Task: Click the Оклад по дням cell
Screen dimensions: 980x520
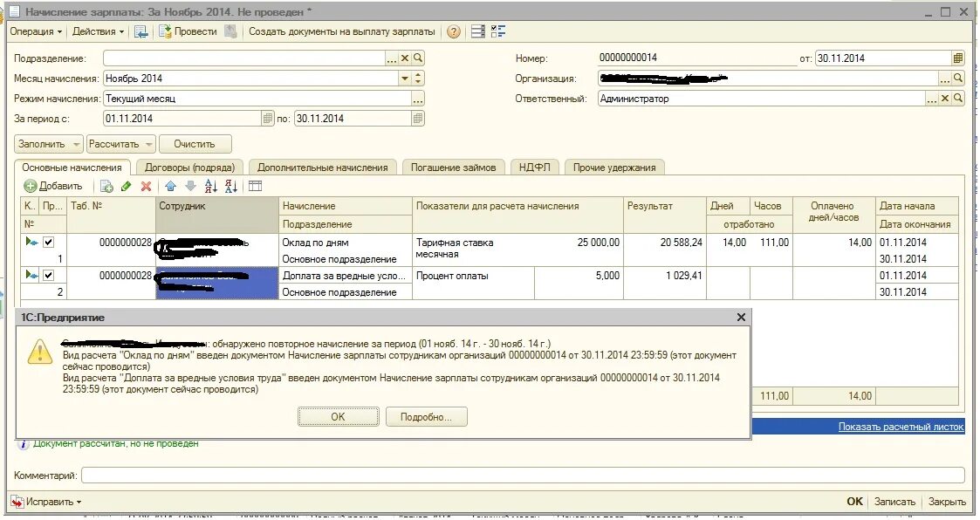Action: (345, 243)
